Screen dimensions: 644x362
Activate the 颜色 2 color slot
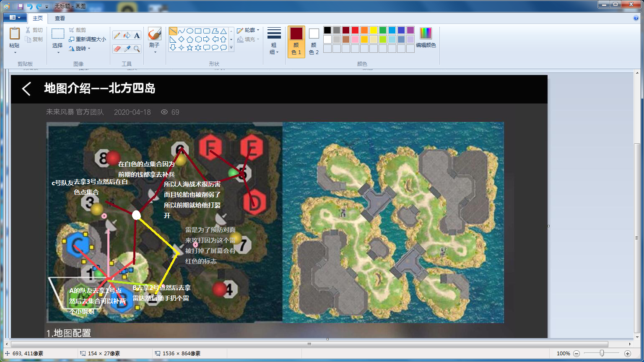tap(314, 41)
